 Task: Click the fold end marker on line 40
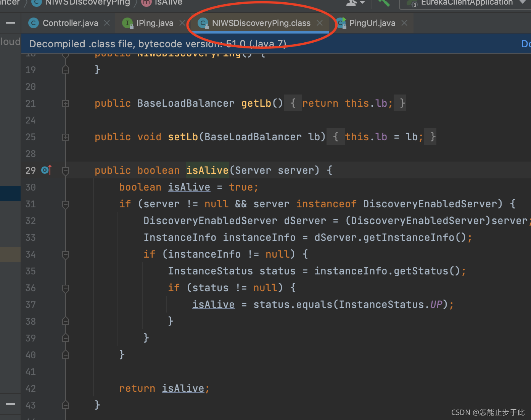pyautogui.click(x=66, y=354)
